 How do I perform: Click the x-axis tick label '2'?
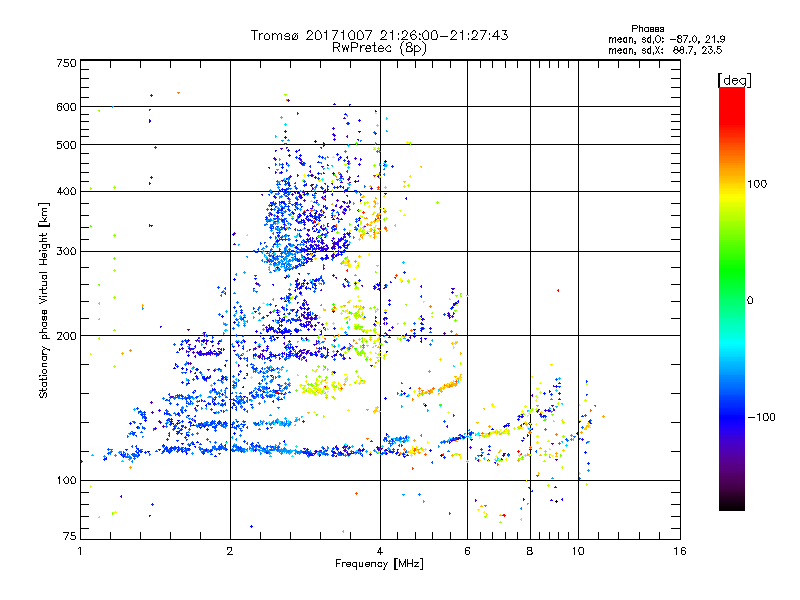pyautogui.click(x=230, y=551)
